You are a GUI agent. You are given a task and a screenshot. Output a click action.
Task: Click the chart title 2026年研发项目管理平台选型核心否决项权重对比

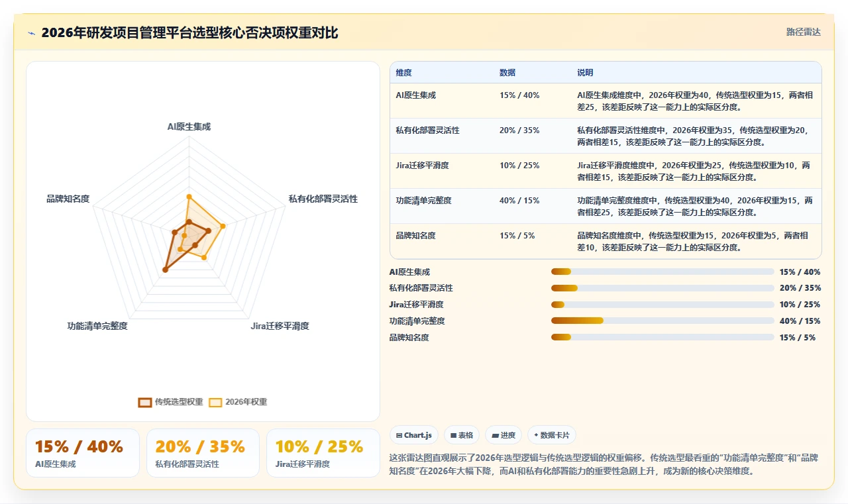[189, 33]
